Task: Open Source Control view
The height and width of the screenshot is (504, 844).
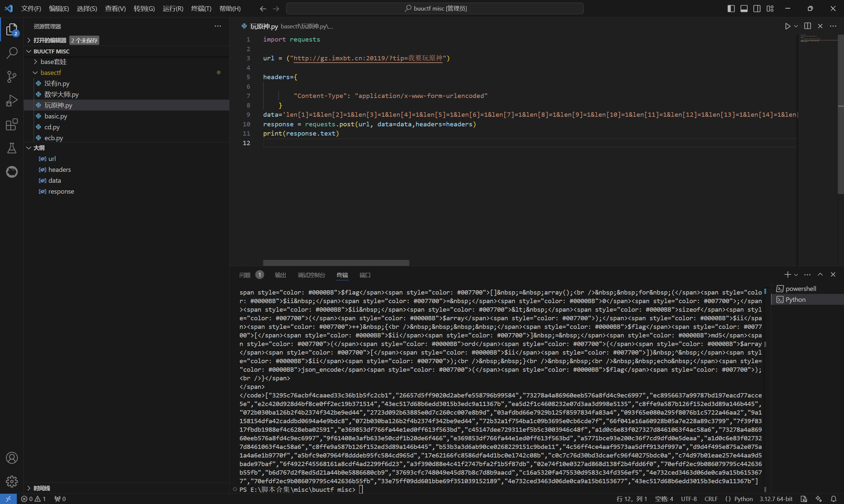Action: click(x=12, y=77)
